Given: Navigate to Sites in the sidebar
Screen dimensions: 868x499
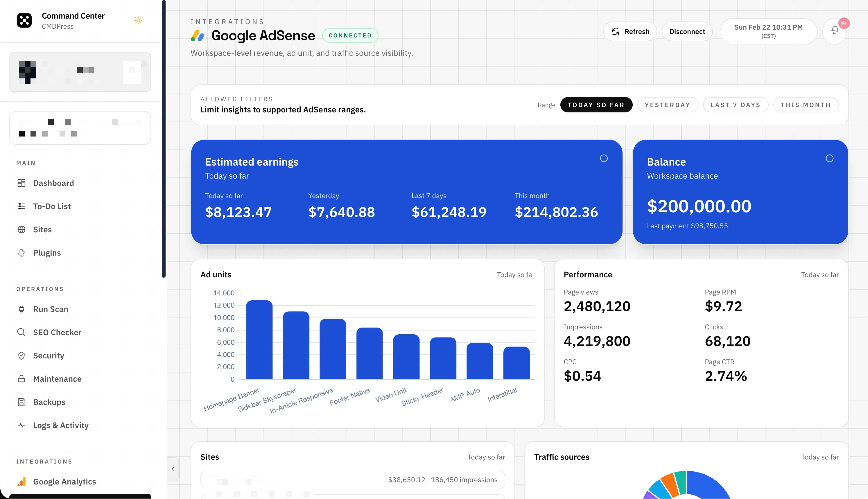Looking at the screenshot, I should click(80, 230).
